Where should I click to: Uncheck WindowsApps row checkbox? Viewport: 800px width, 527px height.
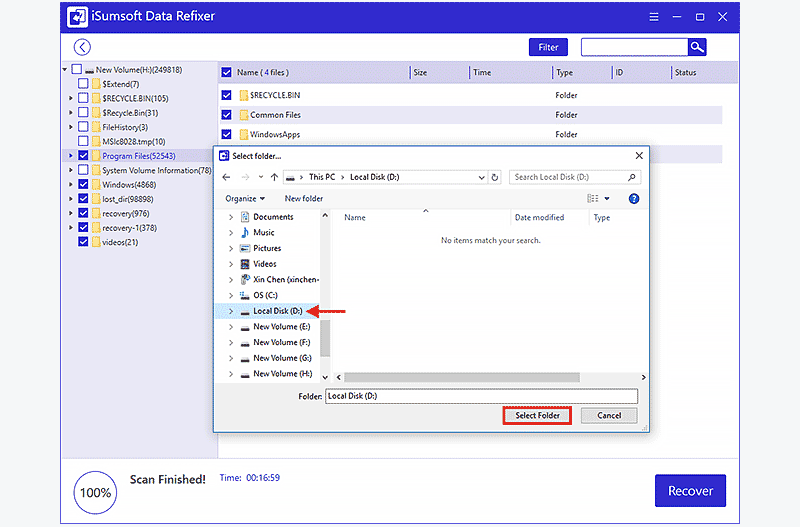(227, 134)
